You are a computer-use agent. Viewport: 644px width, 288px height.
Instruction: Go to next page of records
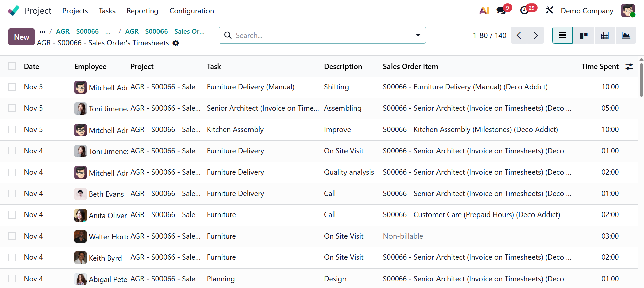[536, 35]
